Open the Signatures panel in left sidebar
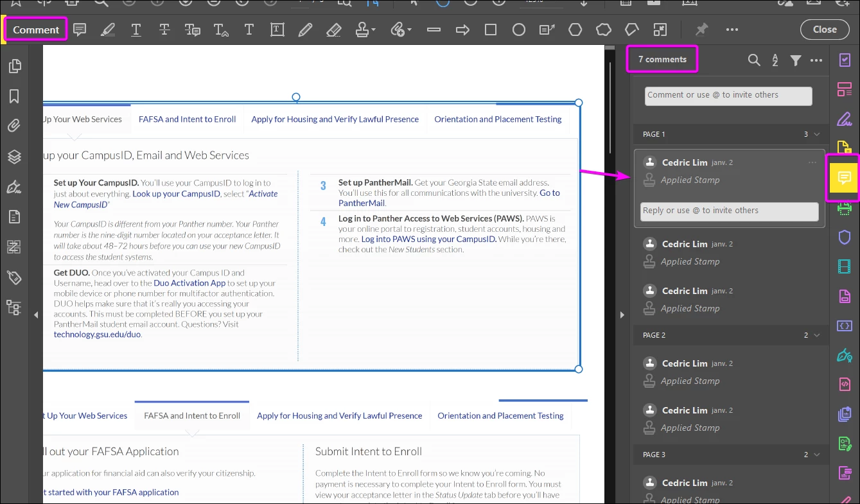Image resolution: width=860 pixels, height=504 pixels. click(x=14, y=187)
